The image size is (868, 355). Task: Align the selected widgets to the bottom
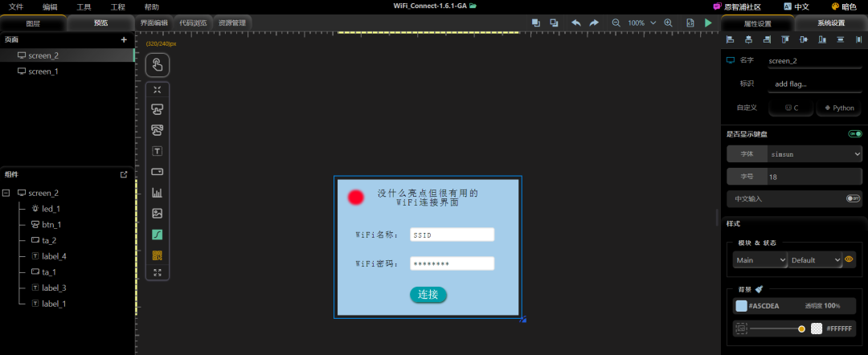pyautogui.click(x=822, y=39)
